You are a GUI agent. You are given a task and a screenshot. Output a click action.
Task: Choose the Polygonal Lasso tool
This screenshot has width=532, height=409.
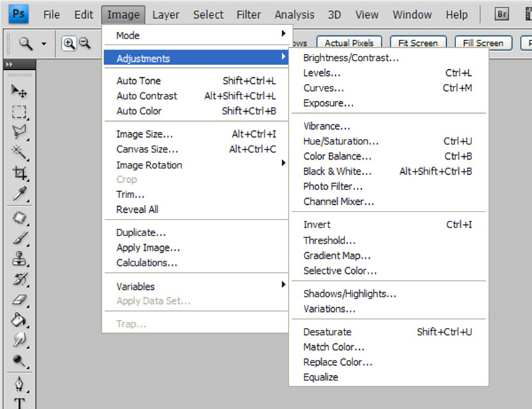click(x=19, y=132)
